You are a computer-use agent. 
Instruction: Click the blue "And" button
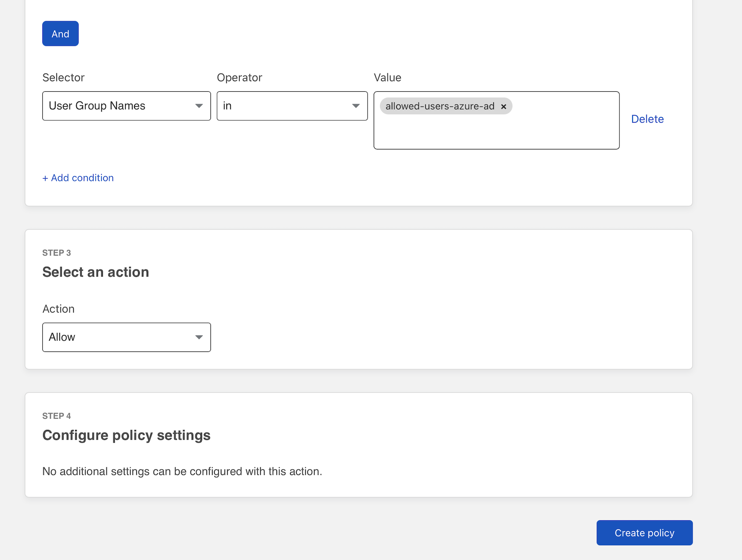60,34
